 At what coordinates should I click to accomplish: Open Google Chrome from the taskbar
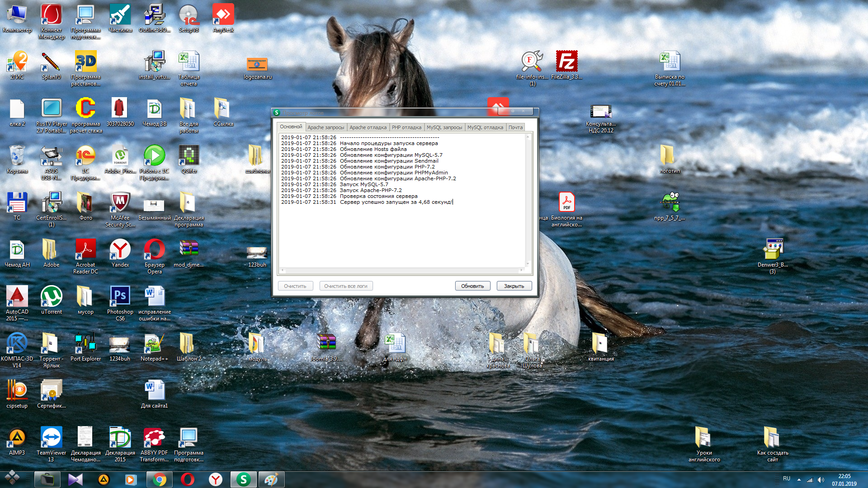point(159,479)
